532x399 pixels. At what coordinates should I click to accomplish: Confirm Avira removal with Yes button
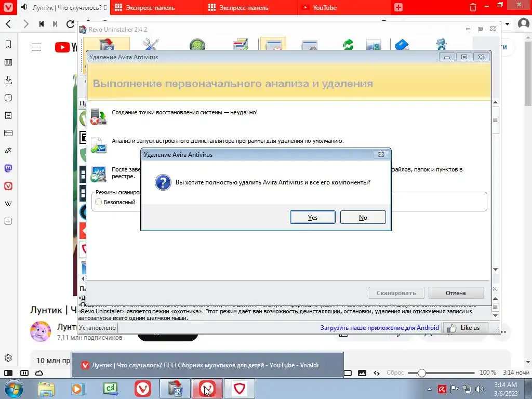pos(312,218)
